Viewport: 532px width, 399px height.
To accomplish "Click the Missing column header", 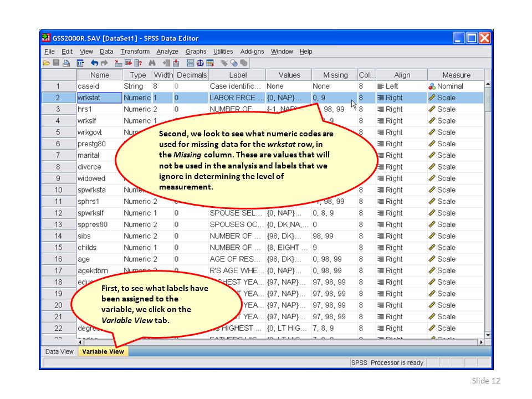I will (x=335, y=75).
